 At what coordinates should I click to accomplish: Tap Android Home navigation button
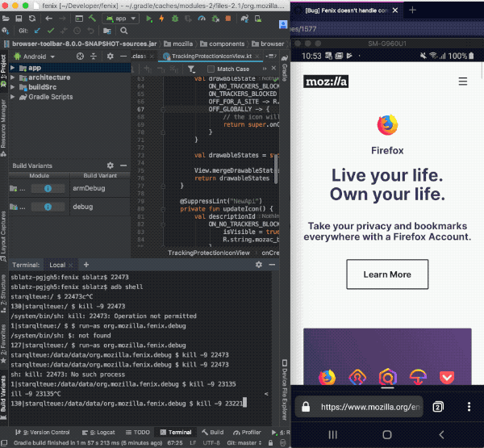[387, 435]
